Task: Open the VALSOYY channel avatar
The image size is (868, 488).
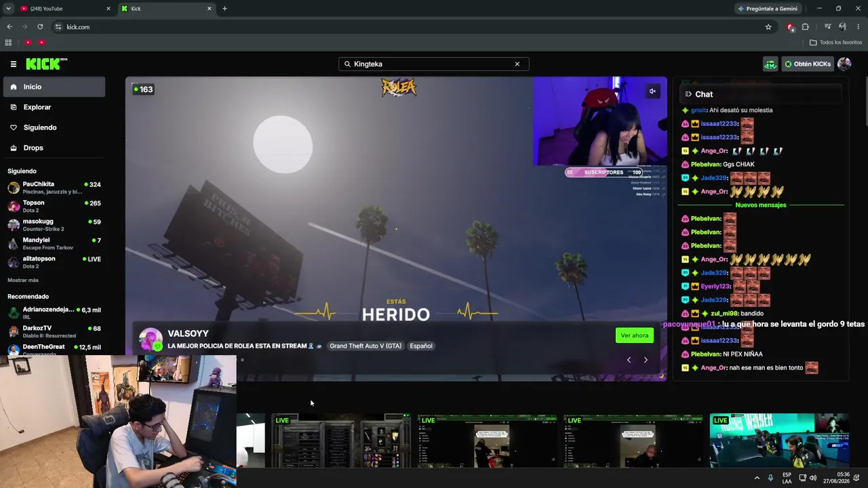Action: click(151, 340)
